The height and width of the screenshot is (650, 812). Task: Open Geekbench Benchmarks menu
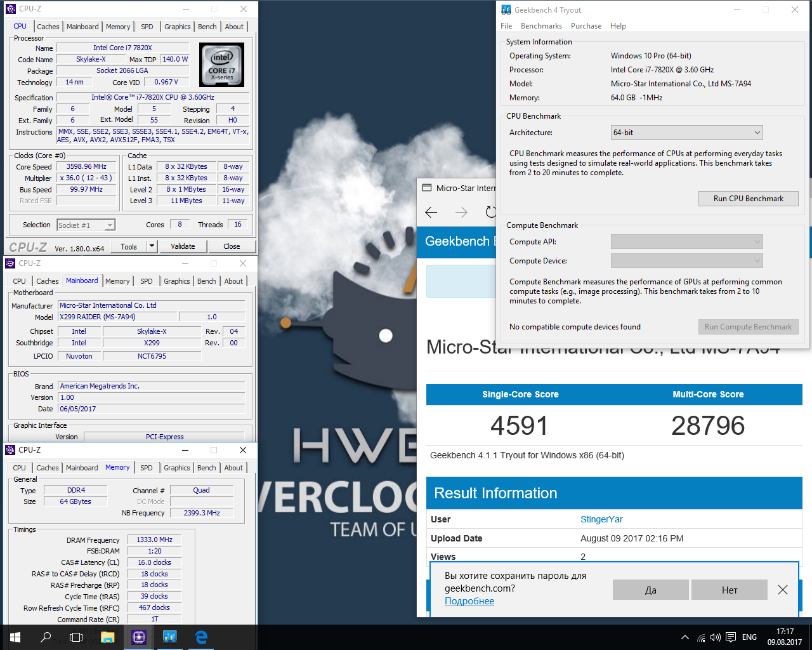(x=541, y=26)
